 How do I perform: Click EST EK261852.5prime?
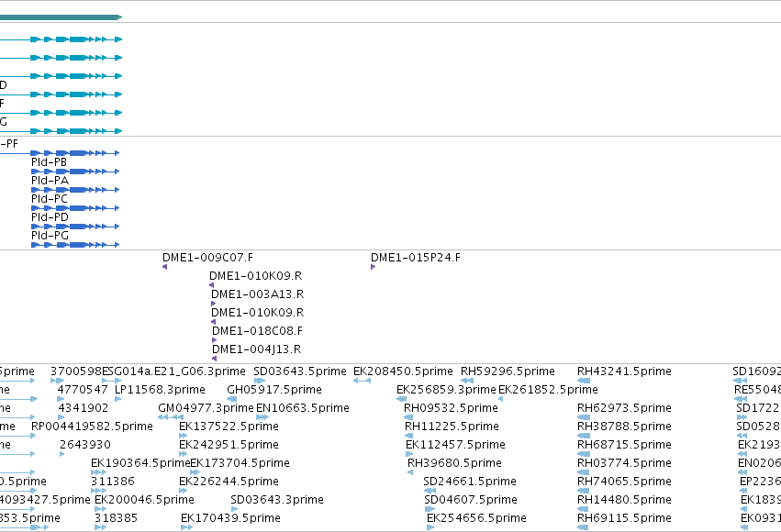pyautogui.click(x=548, y=390)
